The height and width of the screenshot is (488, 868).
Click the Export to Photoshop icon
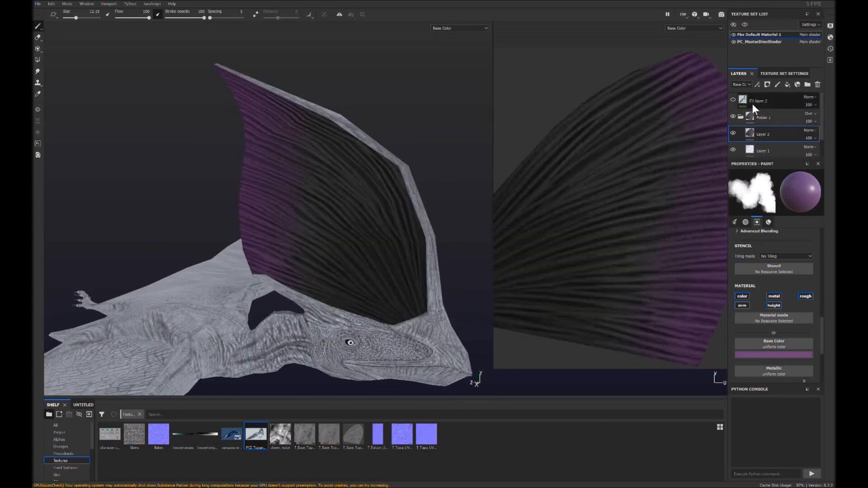(38, 143)
